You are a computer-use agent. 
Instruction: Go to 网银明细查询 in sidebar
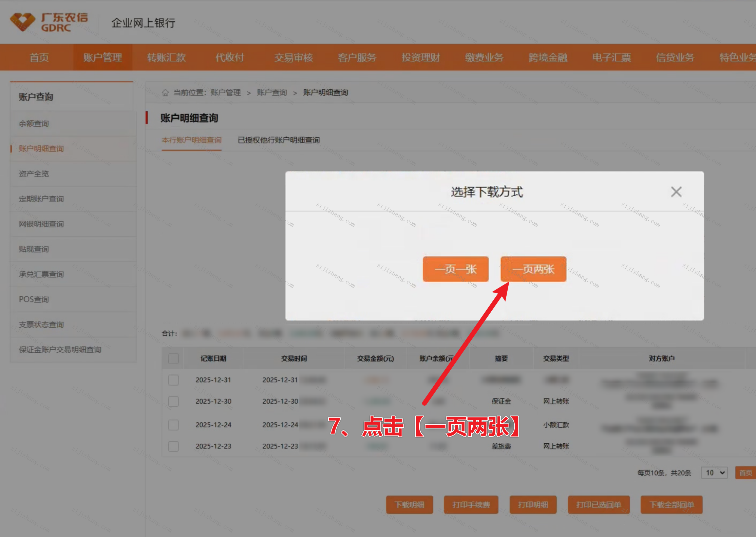click(41, 224)
